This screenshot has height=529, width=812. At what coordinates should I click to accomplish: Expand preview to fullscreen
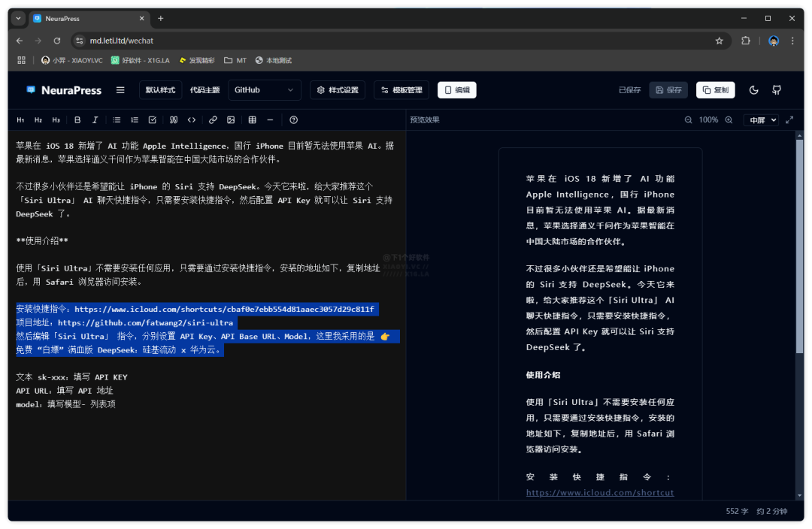click(x=789, y=120)
